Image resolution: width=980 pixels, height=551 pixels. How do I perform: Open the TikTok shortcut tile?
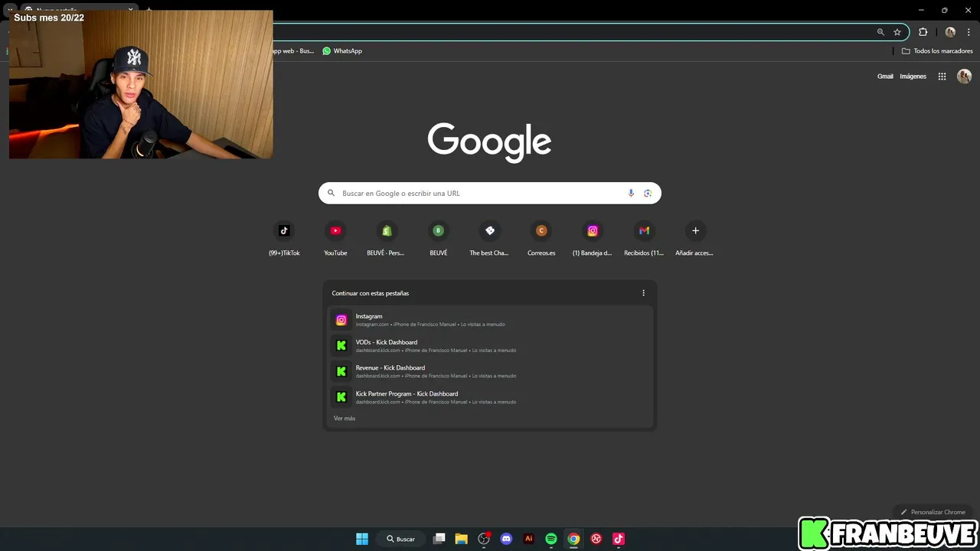pos(284,239)
